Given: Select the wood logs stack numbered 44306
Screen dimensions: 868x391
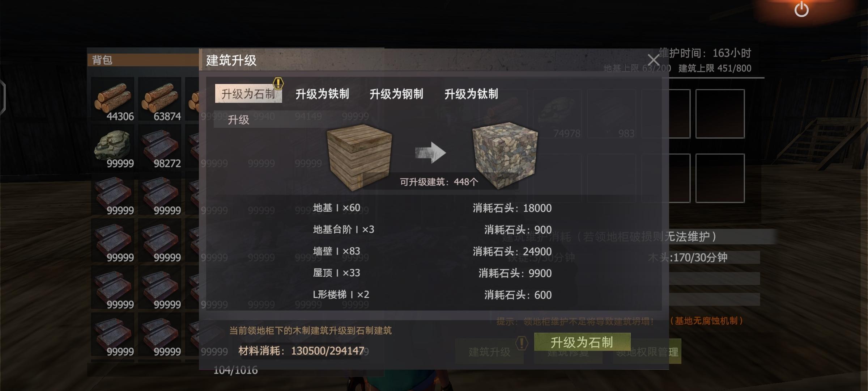Looking at the screenshot, I should pos(113,99).
